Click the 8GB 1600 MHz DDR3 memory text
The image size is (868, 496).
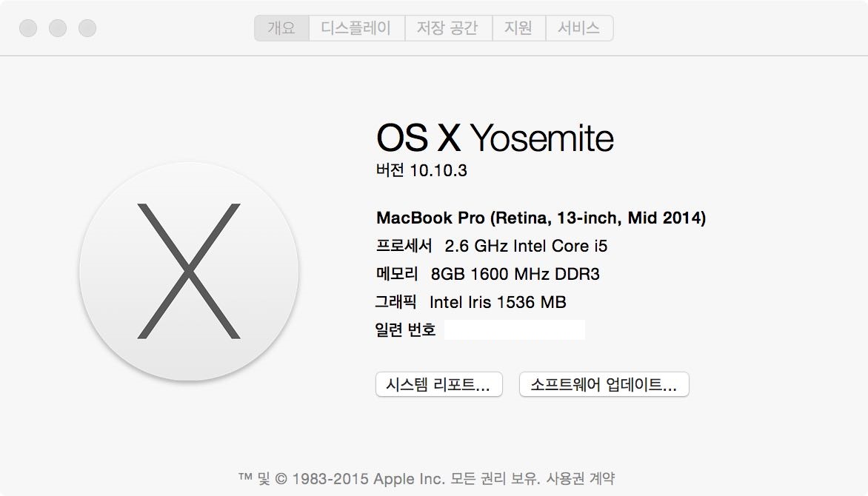point(515,274)
